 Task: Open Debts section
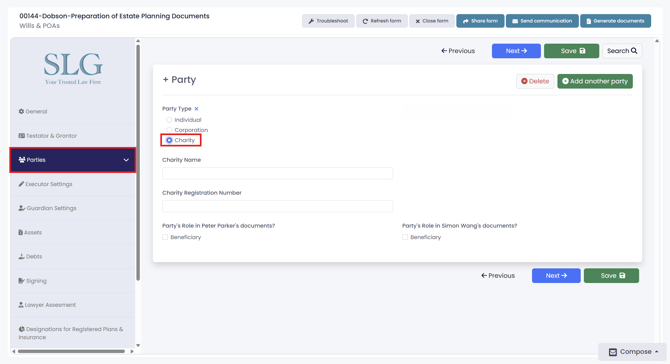73,256
